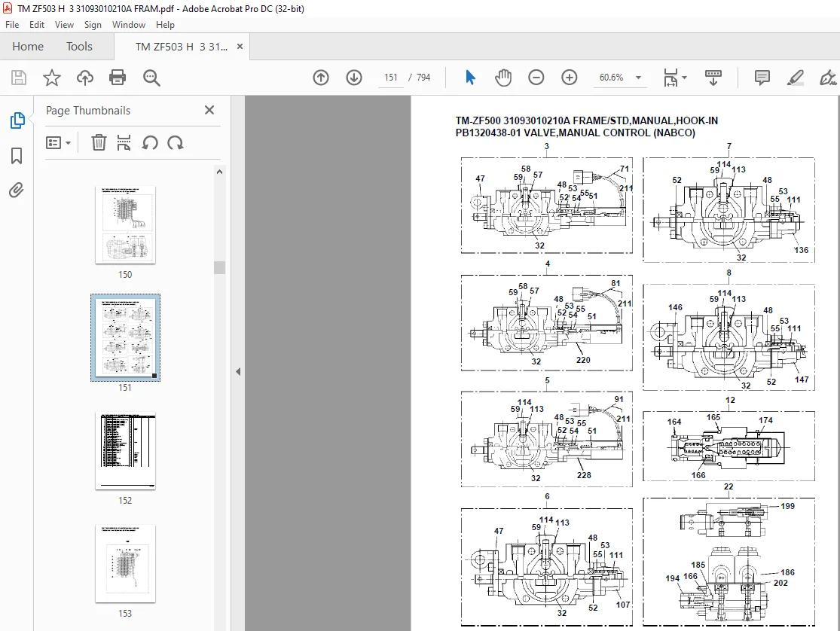Open the View menu
840x631 pixels.
click(x=64, y=25)
